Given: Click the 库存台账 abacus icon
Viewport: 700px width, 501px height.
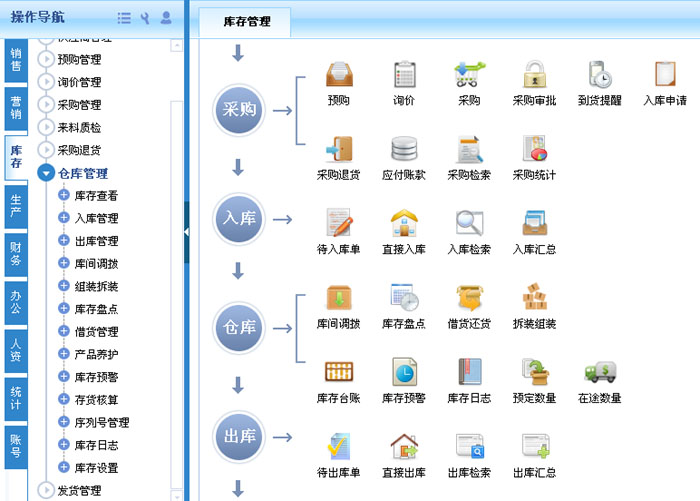Looking at the screenshot, I should click(339, 372).
